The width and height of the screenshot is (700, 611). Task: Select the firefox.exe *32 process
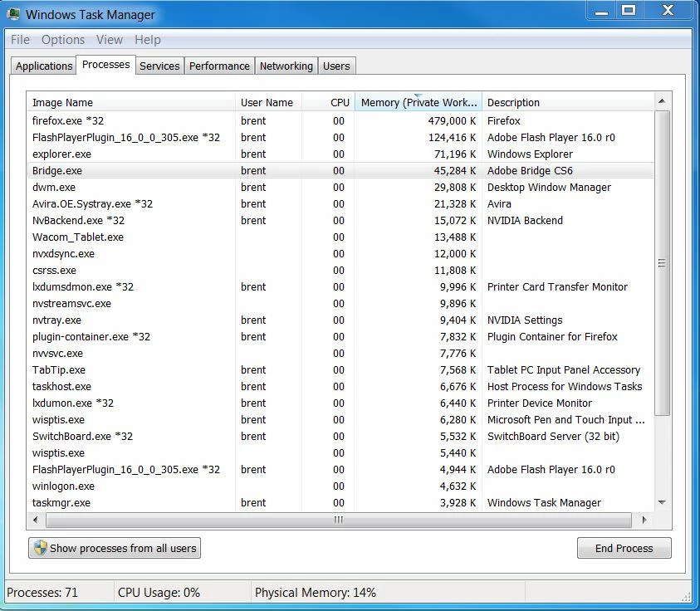point(340,121)
